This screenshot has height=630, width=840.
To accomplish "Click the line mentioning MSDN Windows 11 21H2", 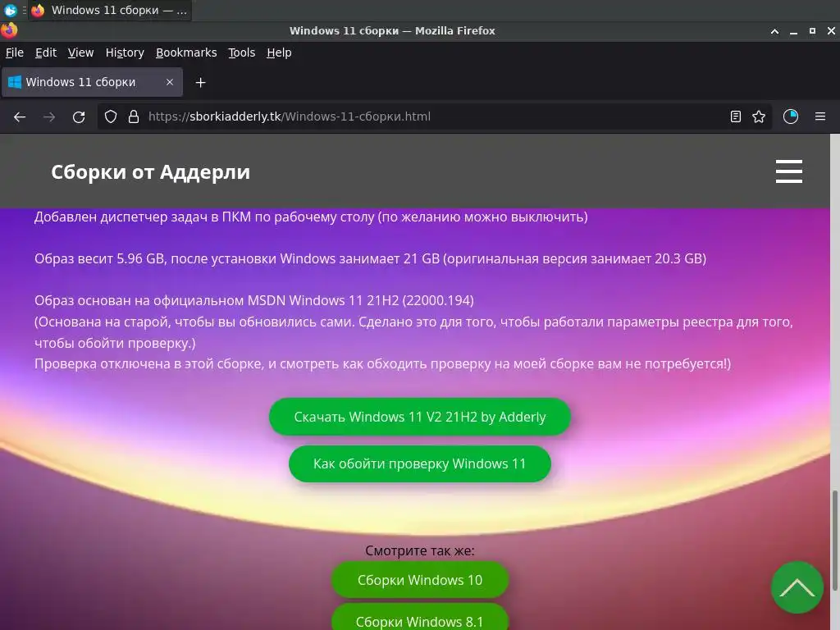I will point(254,300).
